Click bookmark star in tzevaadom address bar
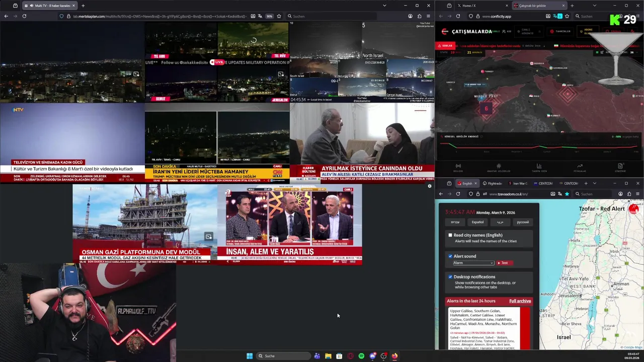Viewport: 644px width, 362px height. [567, 194]
